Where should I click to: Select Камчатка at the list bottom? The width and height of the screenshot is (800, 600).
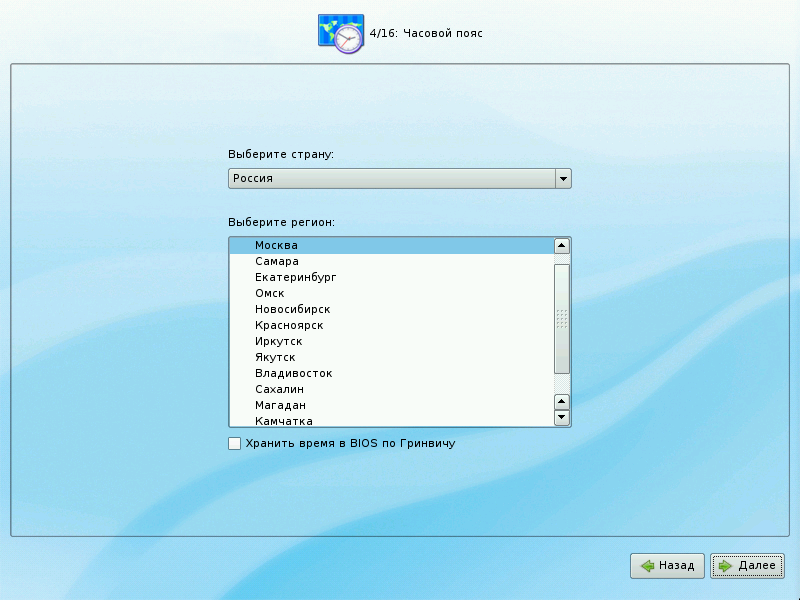(283, 421)
